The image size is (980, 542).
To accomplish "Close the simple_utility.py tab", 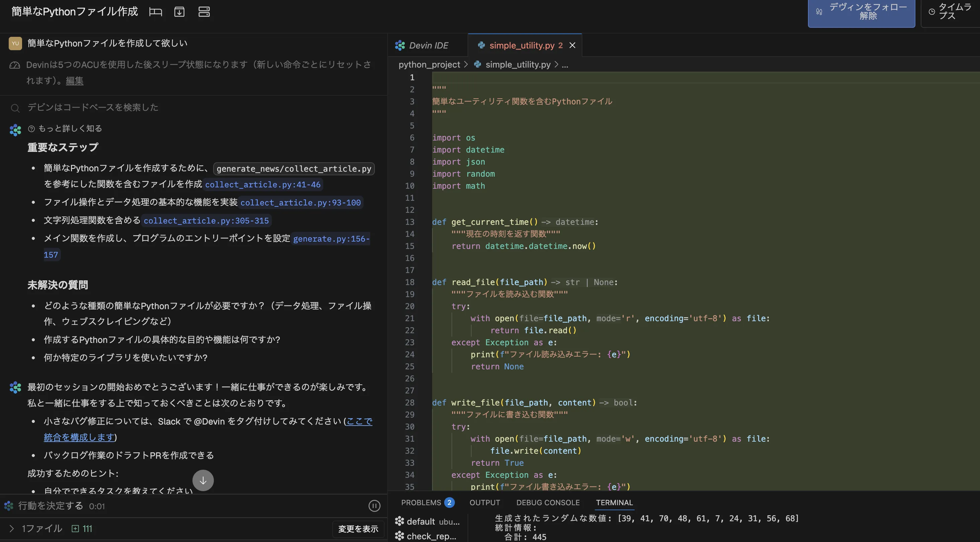I will (x=572, y=45).
